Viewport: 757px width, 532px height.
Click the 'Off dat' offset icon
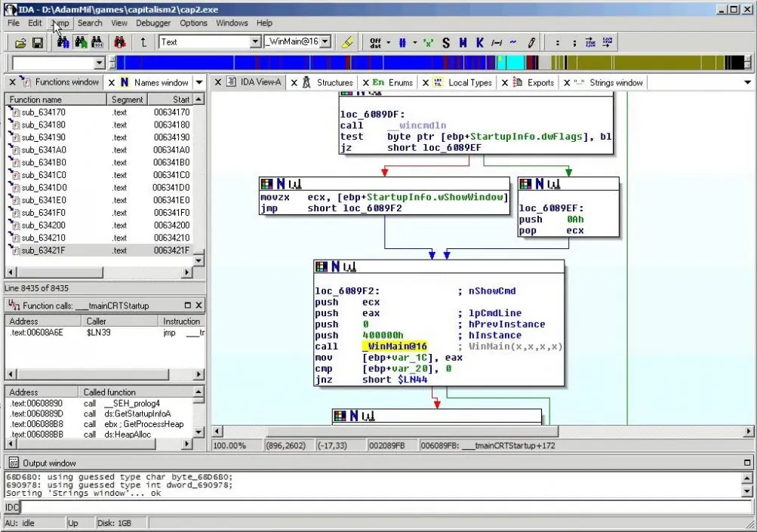point(376,43)
